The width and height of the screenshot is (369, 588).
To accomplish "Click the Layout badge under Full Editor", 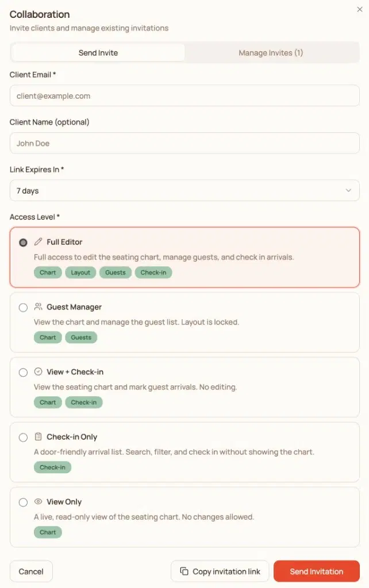I will coord(80,272).
